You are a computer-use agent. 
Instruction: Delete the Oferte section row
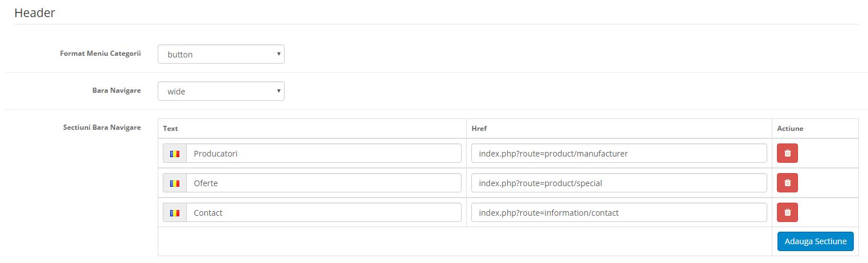pyautogui.click(x=787, y=183)
